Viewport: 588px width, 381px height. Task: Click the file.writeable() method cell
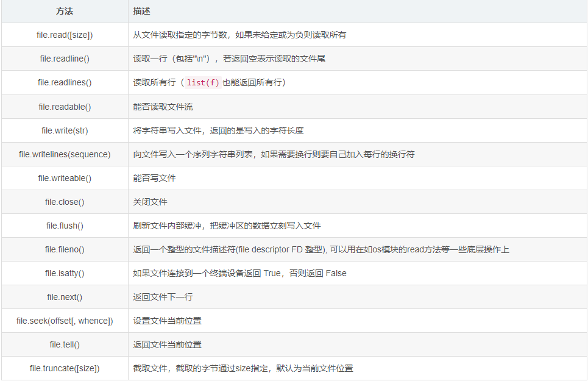click(65, 178)
